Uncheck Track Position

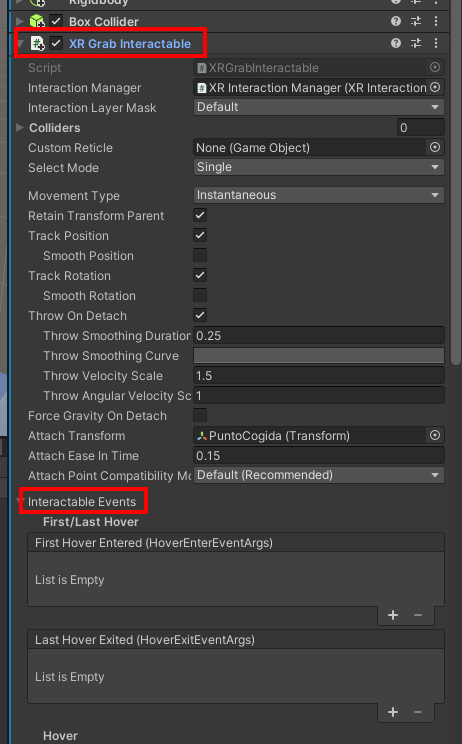(200, 235)
